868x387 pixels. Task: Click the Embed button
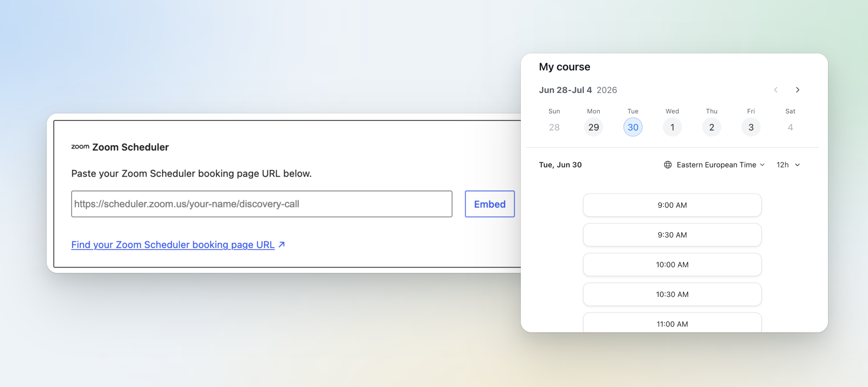pyautogui.click(x=490, y=204)
